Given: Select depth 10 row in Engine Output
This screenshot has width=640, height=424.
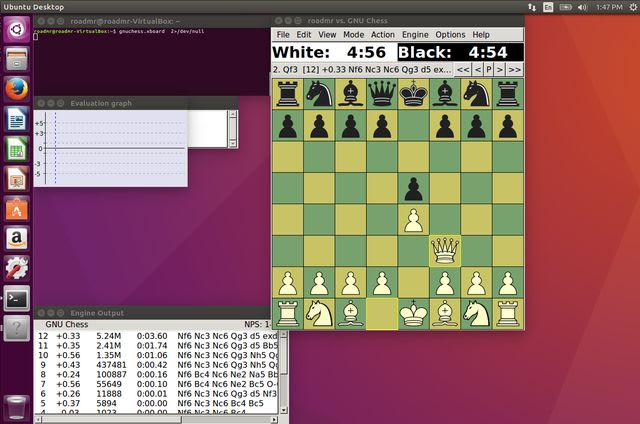Looking at the screenshot, I should [157, 355].
